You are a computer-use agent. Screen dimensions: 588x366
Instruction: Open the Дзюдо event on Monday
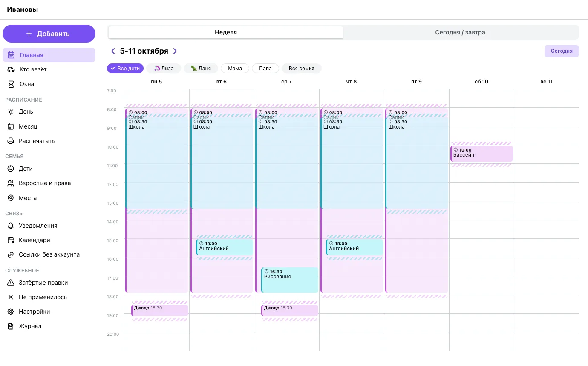(x=160, y=310)
